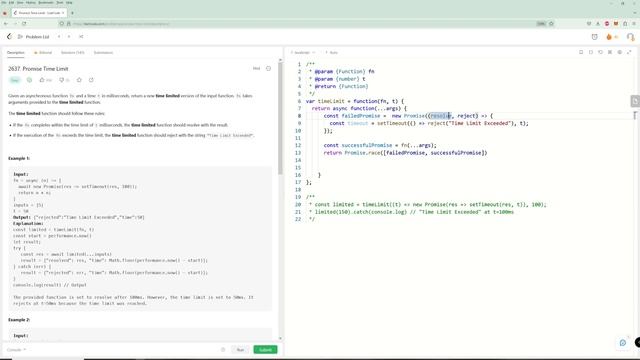Open the JavaScript language dropdown
Image resolution: width=640 pixels, height=360 pixels.
point(303,53)
